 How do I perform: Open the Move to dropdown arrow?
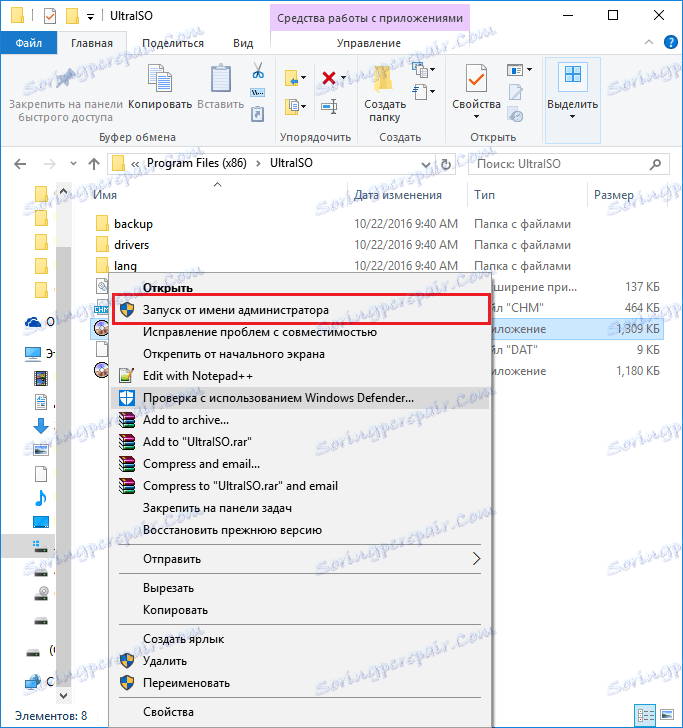(304, 78)
